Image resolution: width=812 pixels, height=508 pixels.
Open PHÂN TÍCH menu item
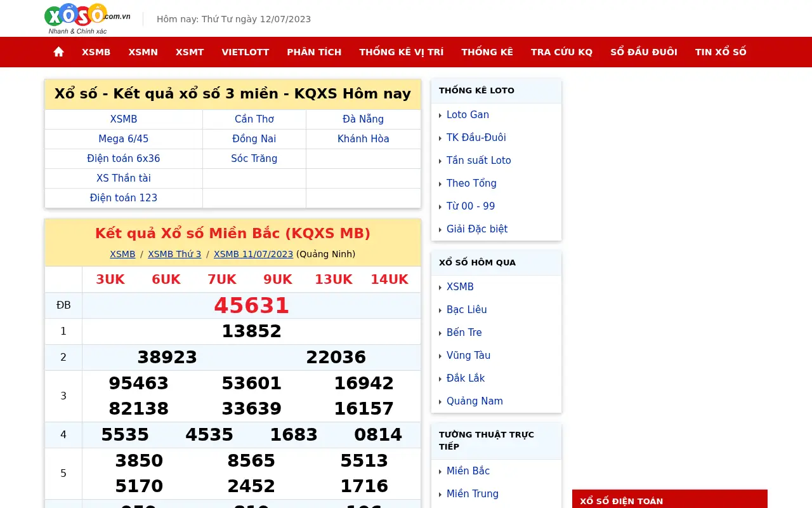(x=314, y=52)
